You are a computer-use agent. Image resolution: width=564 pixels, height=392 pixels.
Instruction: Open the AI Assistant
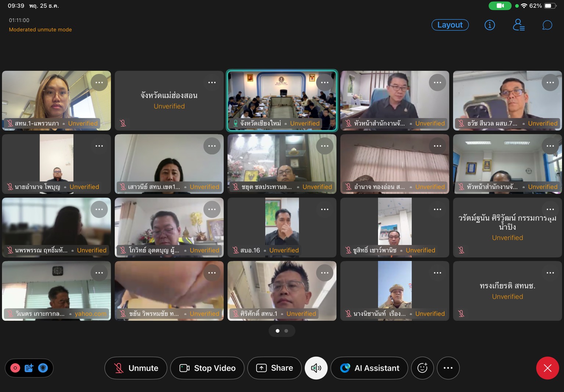[369, 368]
